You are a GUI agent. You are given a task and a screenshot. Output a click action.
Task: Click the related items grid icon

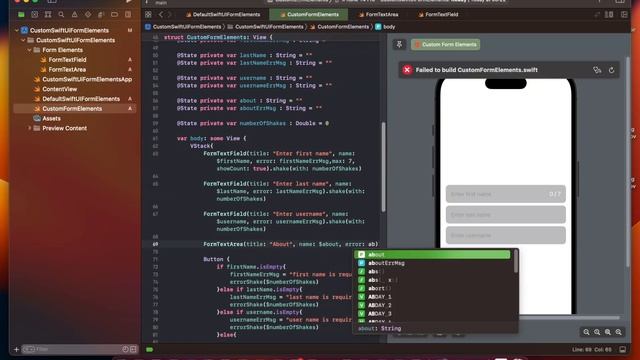pyautogui.click(x=148, y=15)
